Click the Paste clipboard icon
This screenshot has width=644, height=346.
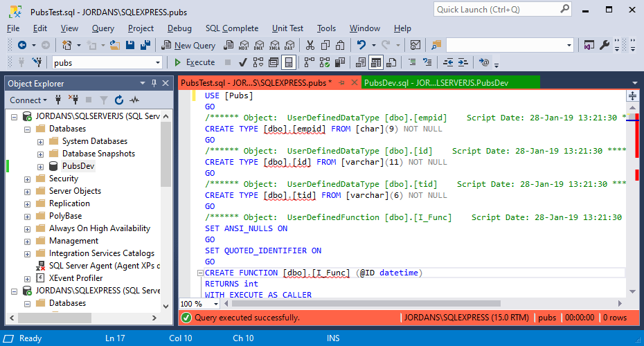click(x=340, y=45)
